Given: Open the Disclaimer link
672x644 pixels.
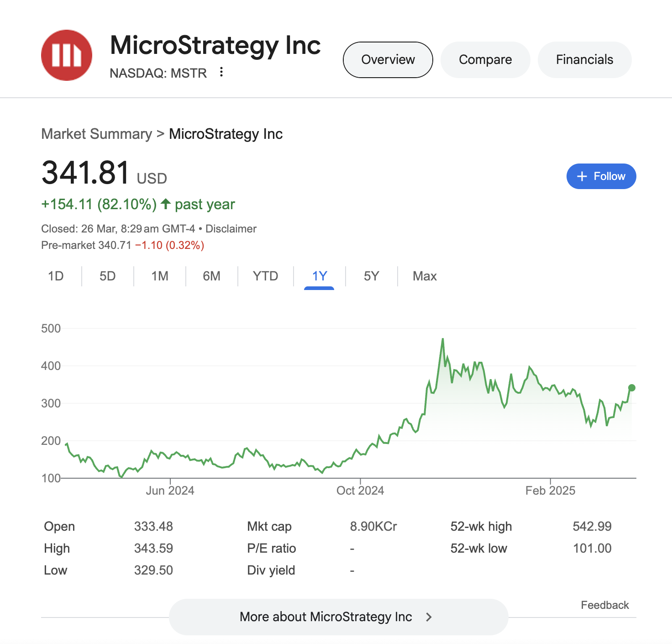Looking at the screenshot, I should [x=231, y=229].
